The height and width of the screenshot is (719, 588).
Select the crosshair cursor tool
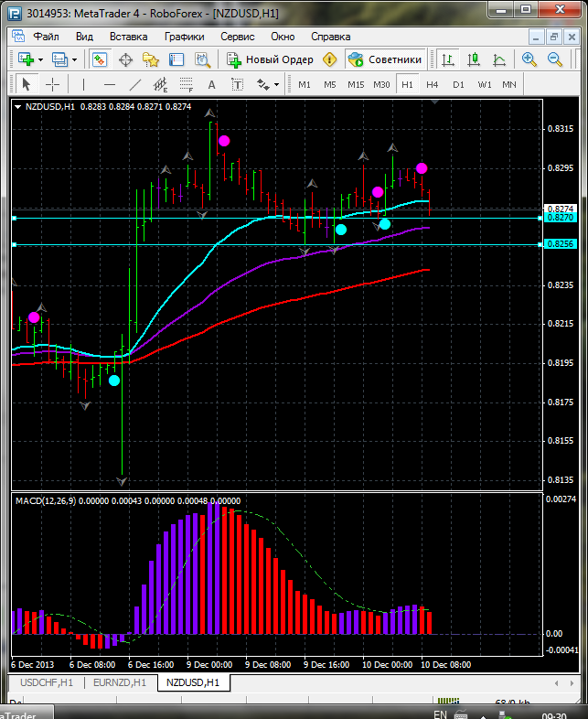52,84
